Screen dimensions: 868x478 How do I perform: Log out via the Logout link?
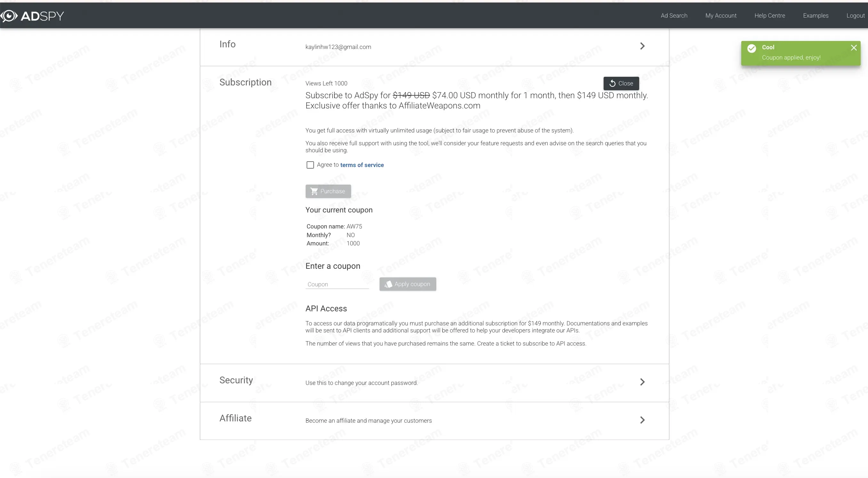(x=856, y=15)
